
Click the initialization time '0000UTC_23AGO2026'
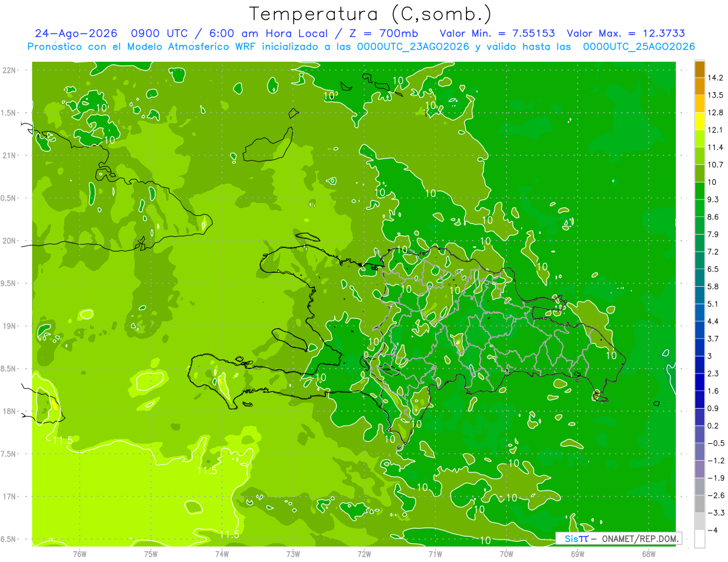(x=413, y=47)
